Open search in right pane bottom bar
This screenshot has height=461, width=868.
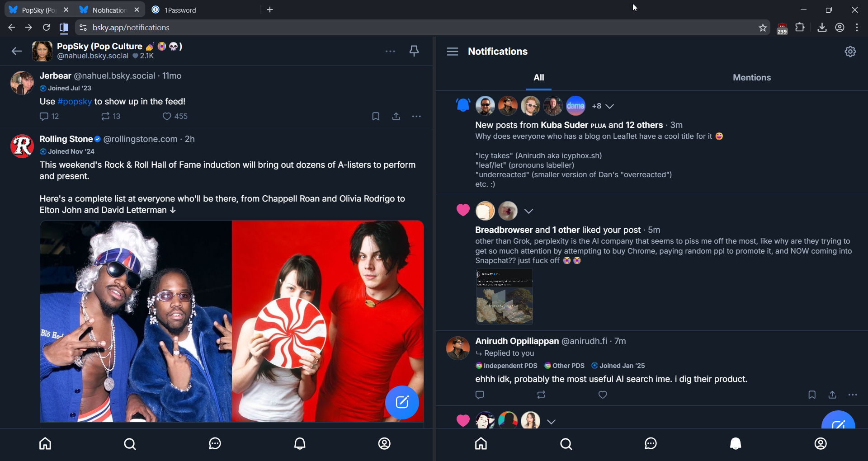(x=566, y=444)
